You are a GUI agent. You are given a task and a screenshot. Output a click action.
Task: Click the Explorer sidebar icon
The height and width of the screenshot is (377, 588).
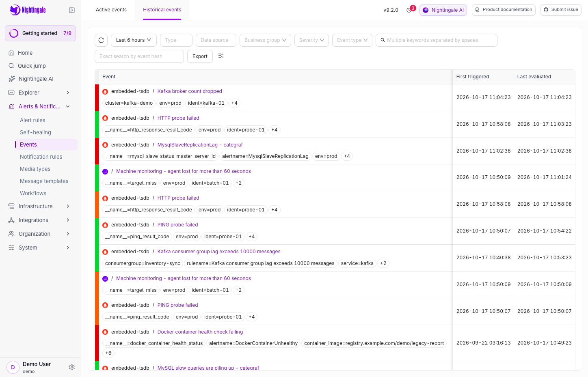11,93
